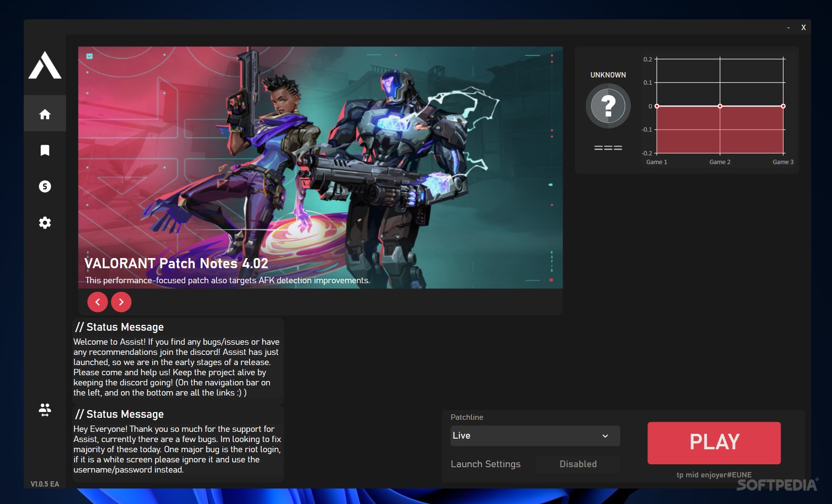Open the Home page in sidebar

click(x=45, y=114)
